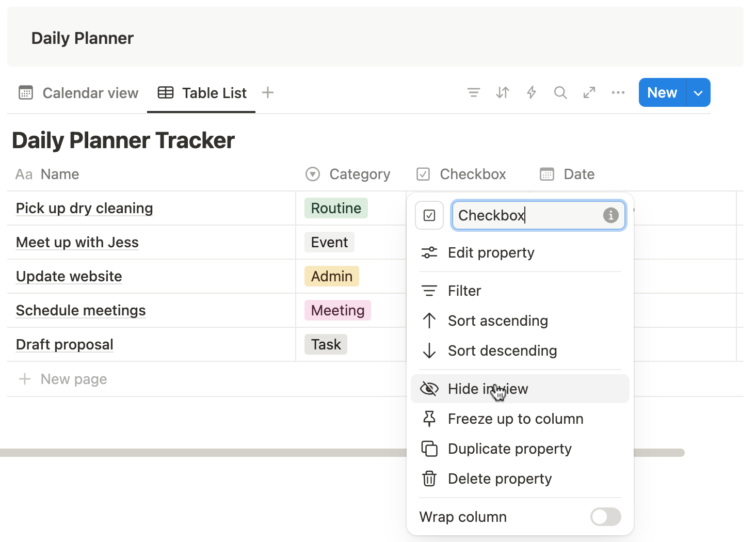756x542 pixels.
Task: Choose Sort descending
Action: 520,350
